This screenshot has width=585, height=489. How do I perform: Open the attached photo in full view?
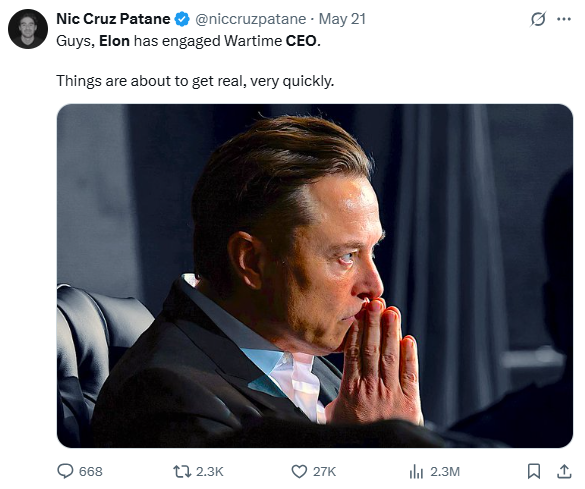pos(315,276)
